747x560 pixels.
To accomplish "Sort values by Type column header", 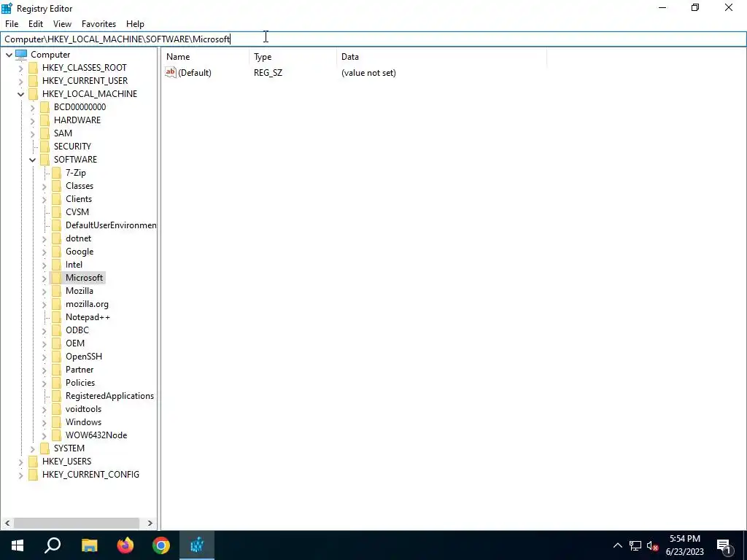I will coord(293,57).
